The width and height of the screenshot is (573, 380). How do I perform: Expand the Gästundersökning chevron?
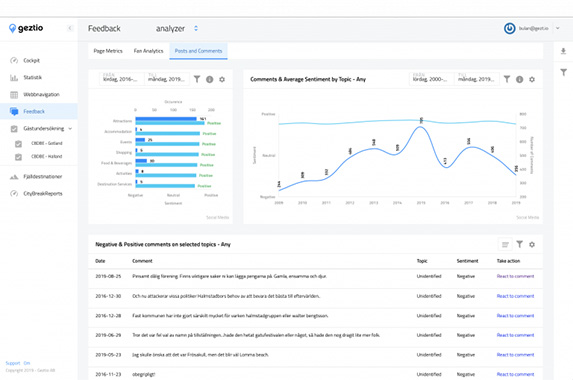70,129
